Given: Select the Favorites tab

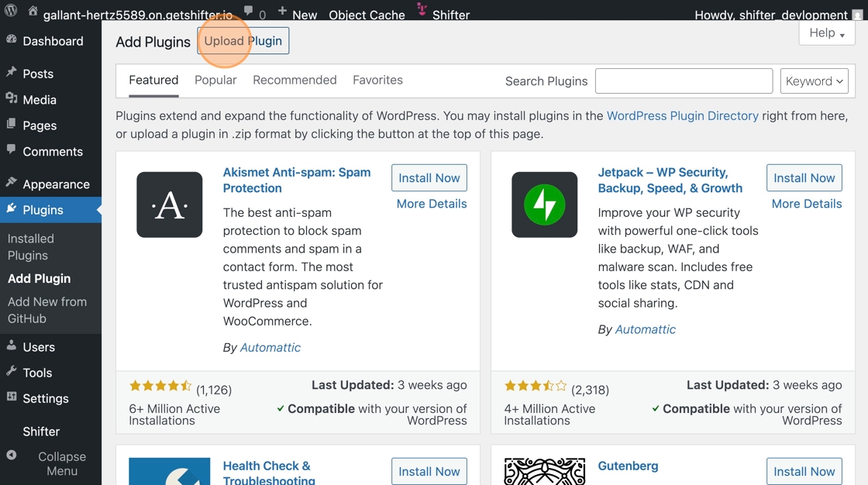Looking at the screenshot, I should tap(377, 81).
